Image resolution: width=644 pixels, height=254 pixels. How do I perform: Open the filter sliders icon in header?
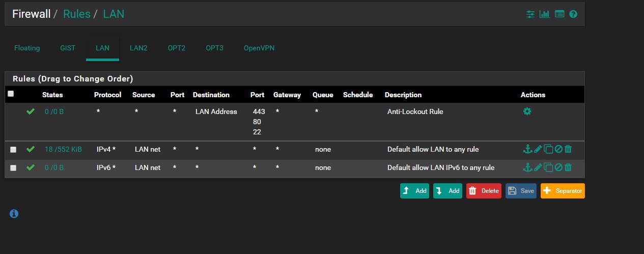pos(530,14)
